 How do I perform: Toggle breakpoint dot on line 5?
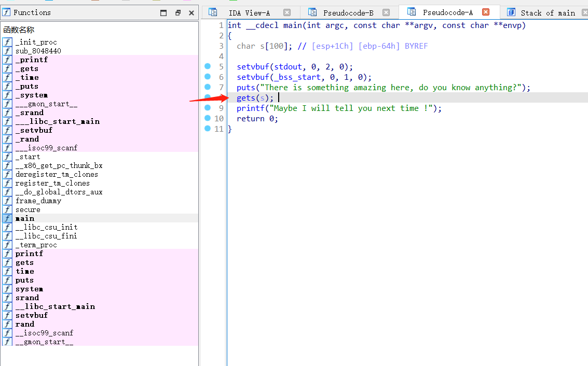click(208, 66)
